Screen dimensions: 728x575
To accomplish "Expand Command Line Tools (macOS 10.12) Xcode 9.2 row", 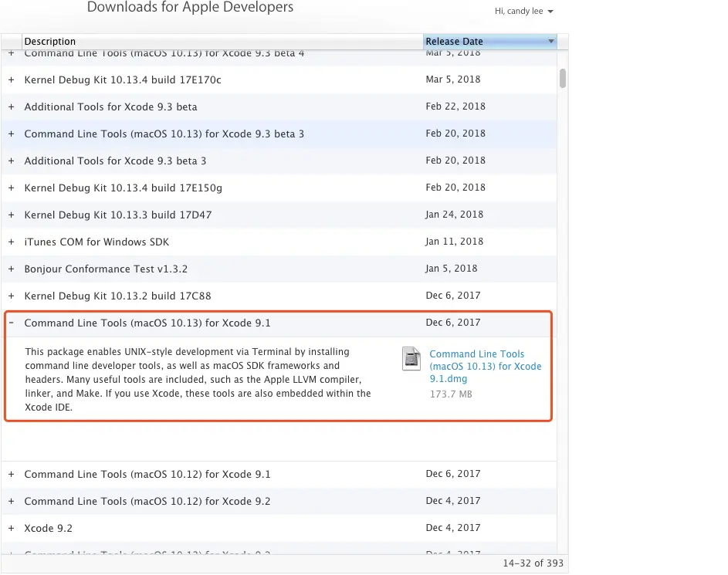I will (11, 501).
